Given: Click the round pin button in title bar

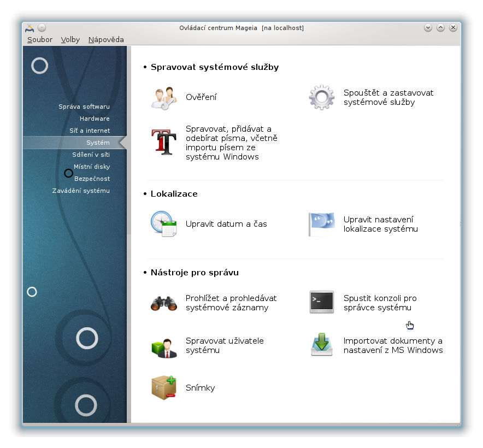Looking at the screenshot, I should [x=42, y=28].
